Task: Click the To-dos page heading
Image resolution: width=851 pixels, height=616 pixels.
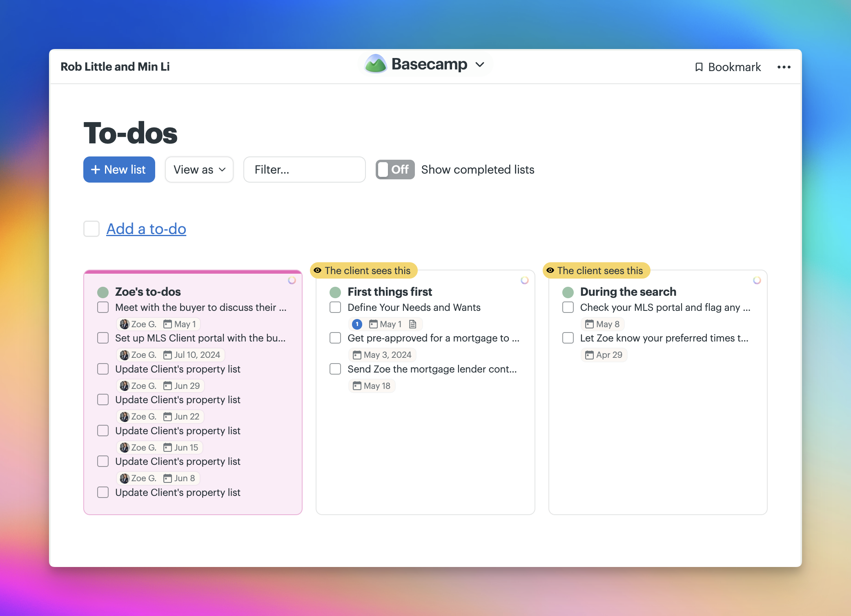Action: click(131, 133)
